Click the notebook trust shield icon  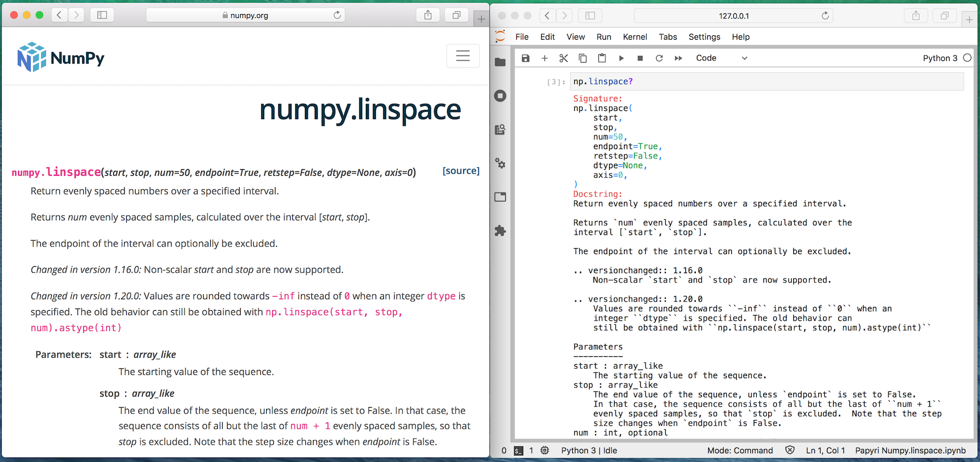790,450
